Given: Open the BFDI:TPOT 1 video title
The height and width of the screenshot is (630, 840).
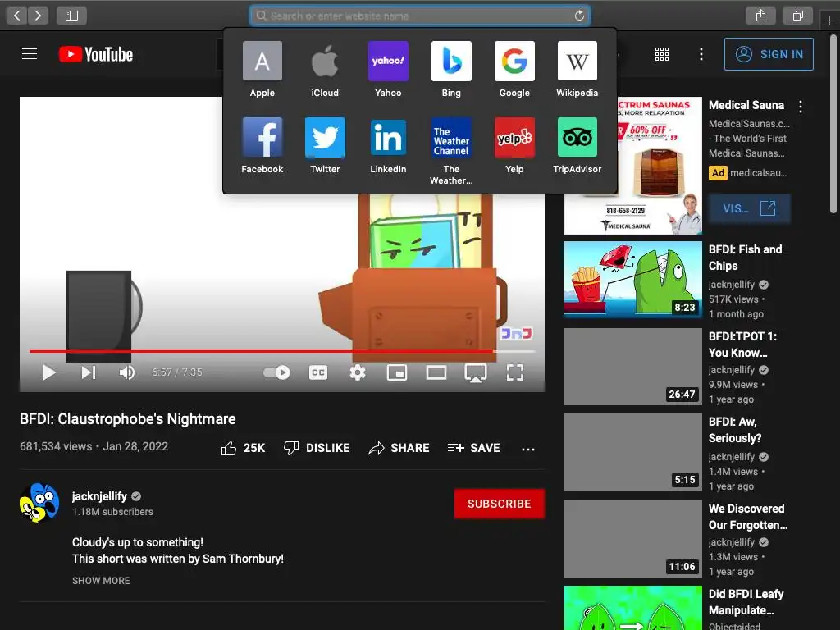Looking at the screenshot, I should (742, 345).
